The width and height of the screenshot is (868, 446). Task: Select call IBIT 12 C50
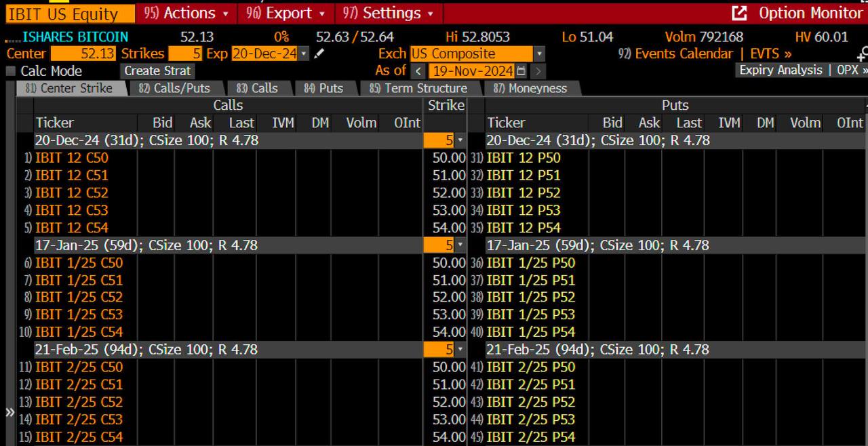click(x=72, y=158)
